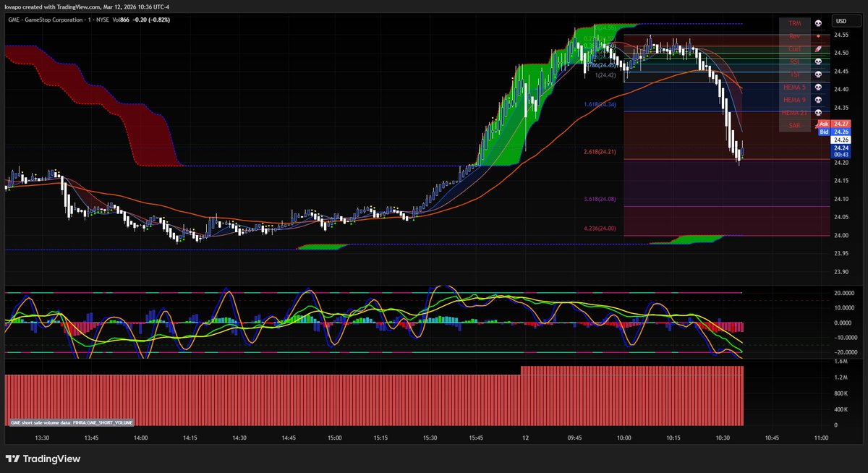Click the skull icon beside RSI

818,62
